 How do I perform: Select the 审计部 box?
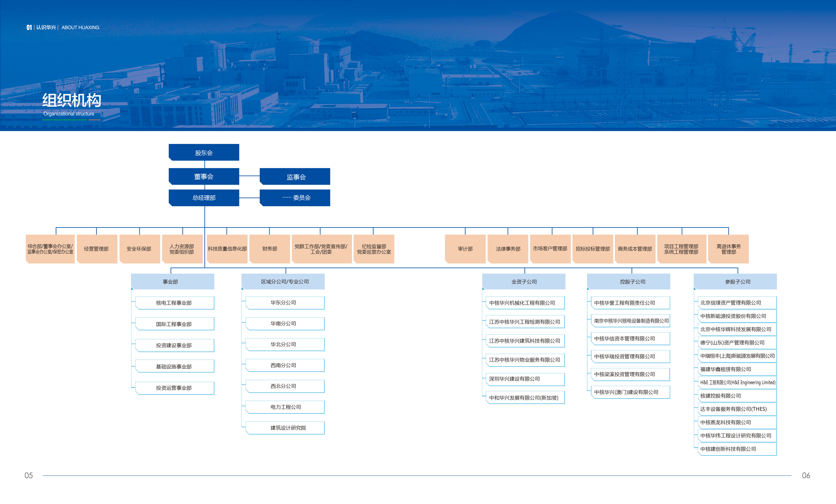tap(465, 249)
